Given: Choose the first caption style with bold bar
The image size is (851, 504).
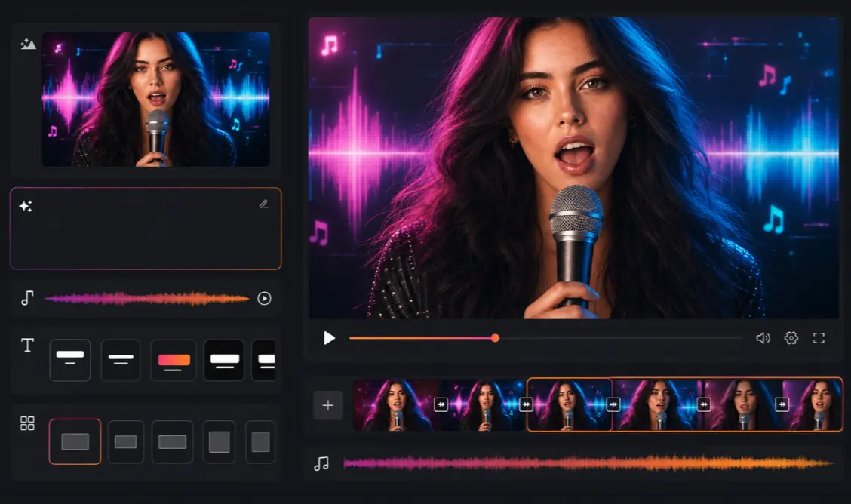Looking at the screenshot, I should [x=70, y=360].
